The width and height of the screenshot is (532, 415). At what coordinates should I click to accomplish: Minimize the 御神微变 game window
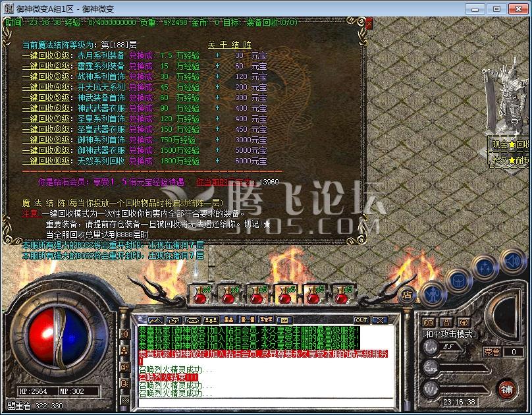pos(475,9)
